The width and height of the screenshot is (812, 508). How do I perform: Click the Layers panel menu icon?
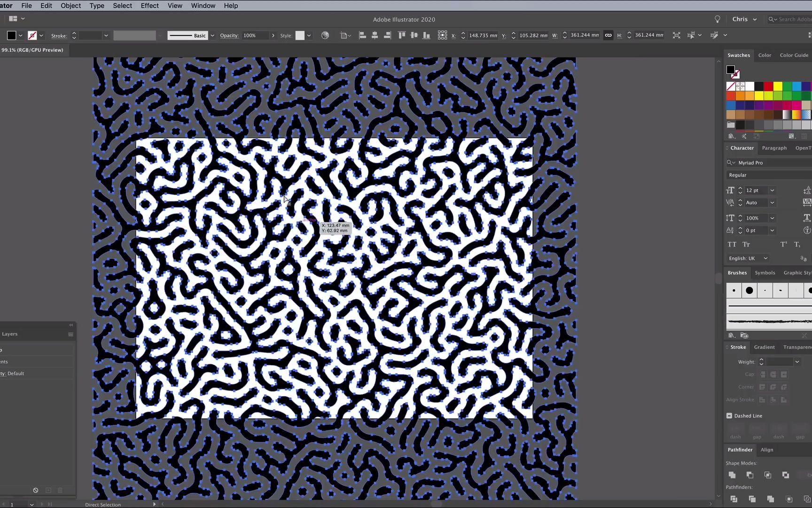click(x=70, y=334)
